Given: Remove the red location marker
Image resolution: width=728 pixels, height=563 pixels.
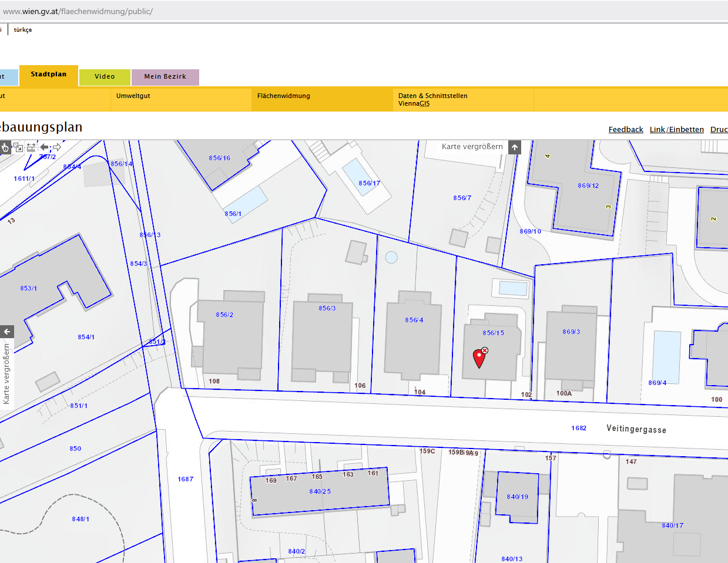Looking at the screenshot, I should (x=485, y=350).
